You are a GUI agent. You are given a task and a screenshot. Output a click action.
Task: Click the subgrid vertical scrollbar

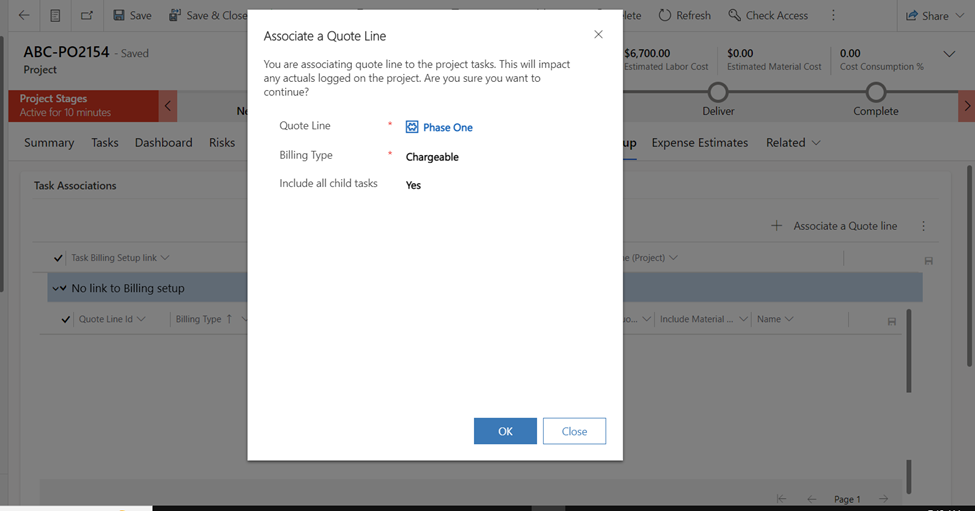coord(909,351)
